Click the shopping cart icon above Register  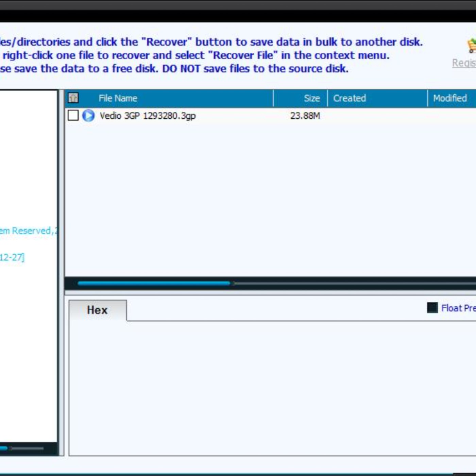click(x=471, y=46)
